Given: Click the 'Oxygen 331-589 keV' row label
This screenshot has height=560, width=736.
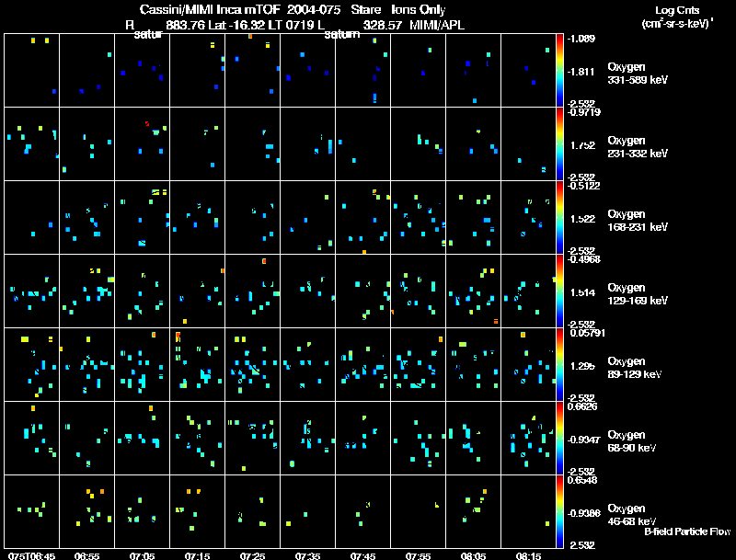Looking at the screenshot, I should point(638,74).
